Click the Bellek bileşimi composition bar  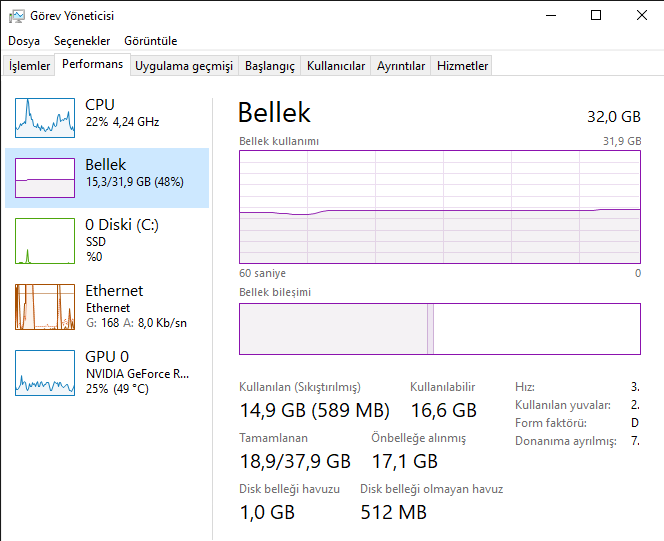(x=440, y=329)
